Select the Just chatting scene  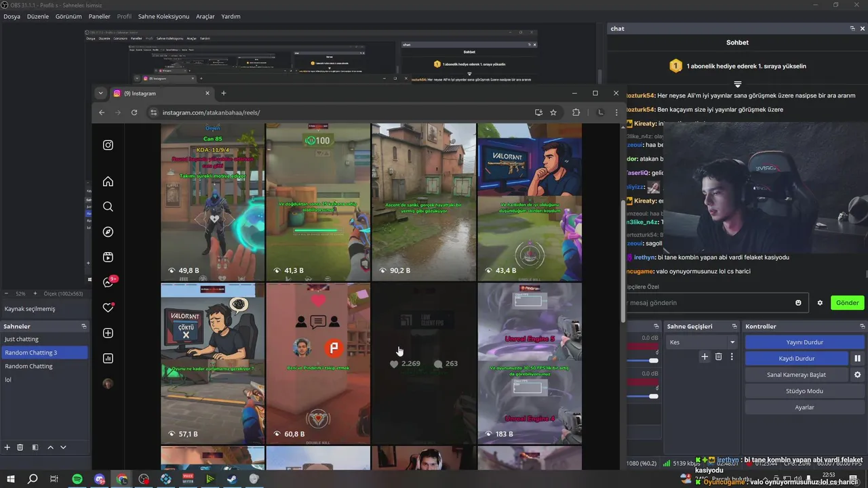[x=44, y=339]
